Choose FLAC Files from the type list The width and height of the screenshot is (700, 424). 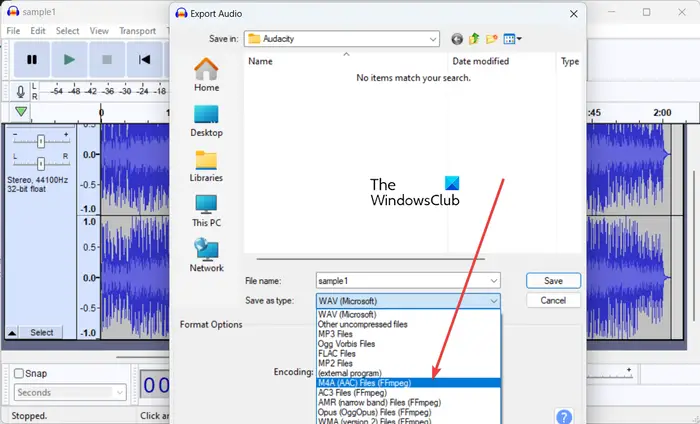coord(408,353)
